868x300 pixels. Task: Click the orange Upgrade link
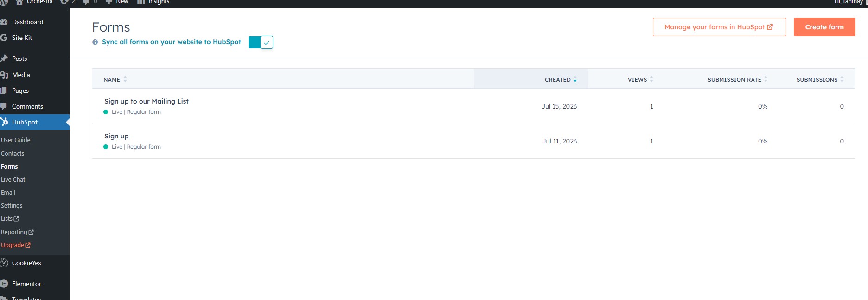[16, 245]
